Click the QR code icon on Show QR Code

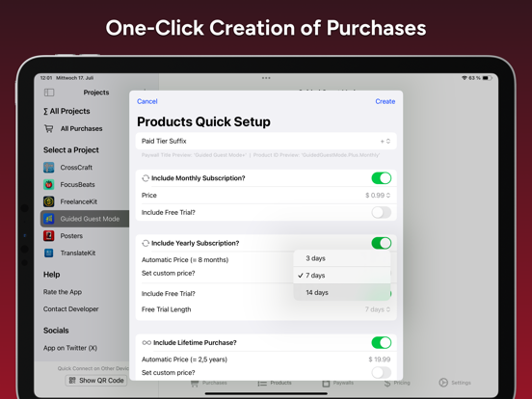[x=72, y=381]
